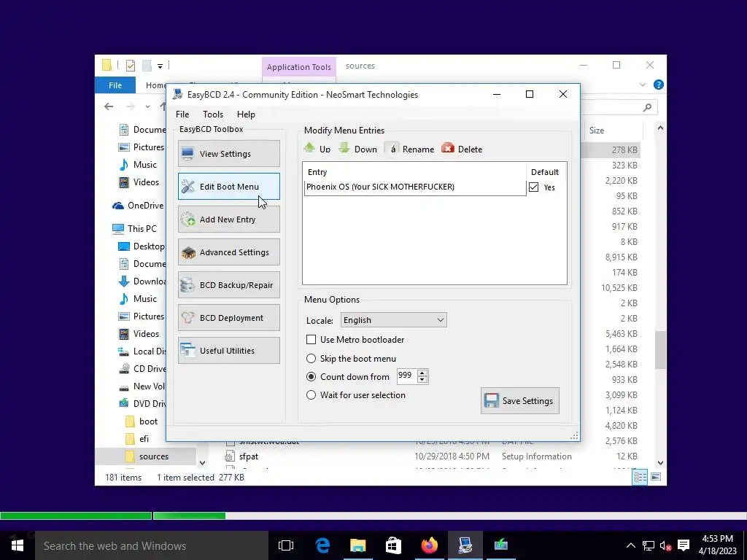Open BCD Backup/Repair section

coord(228,285)
